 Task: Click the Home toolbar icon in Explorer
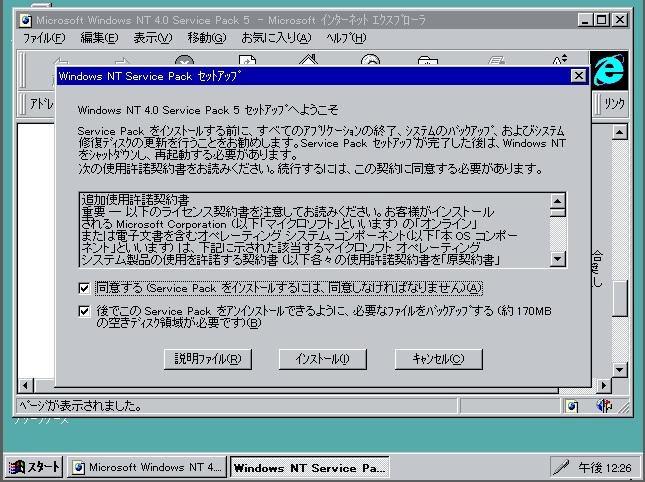click(309, 60)
